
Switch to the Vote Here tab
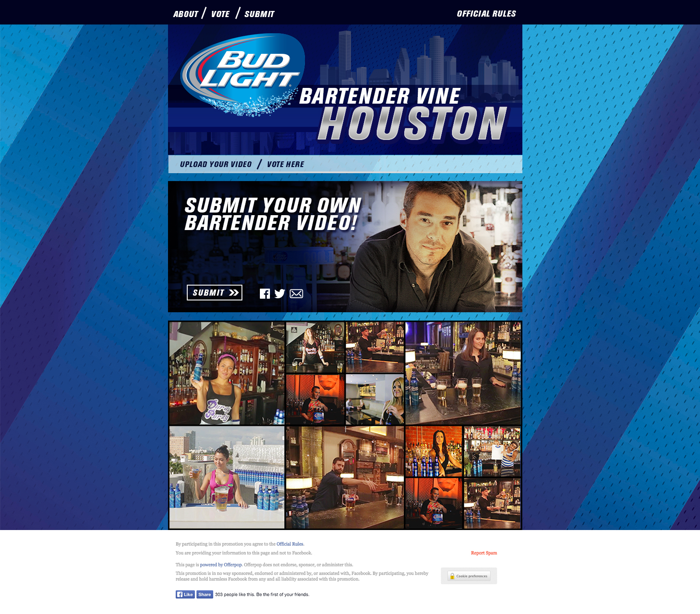point(285,164)
